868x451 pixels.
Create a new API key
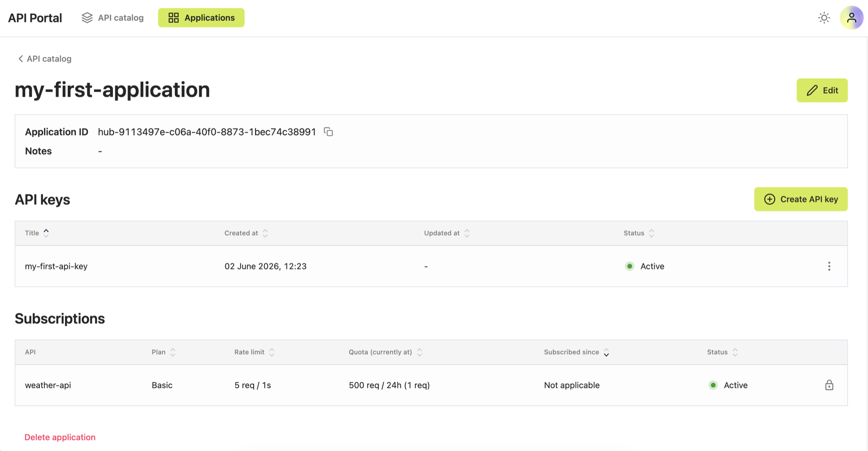tap(801, 199)
